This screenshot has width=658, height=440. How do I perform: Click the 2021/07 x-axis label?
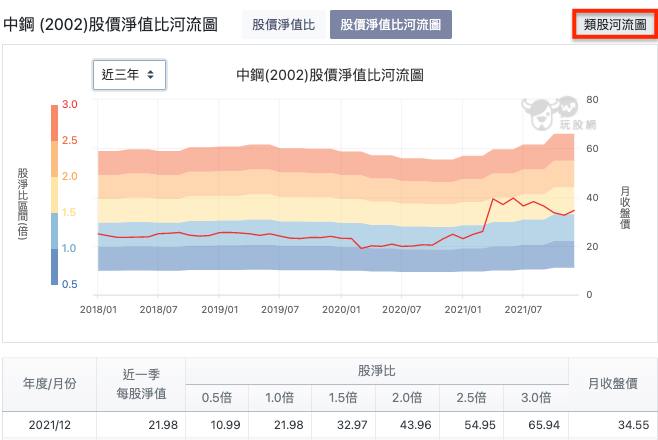pyautogui.click(x=523, y=310)
